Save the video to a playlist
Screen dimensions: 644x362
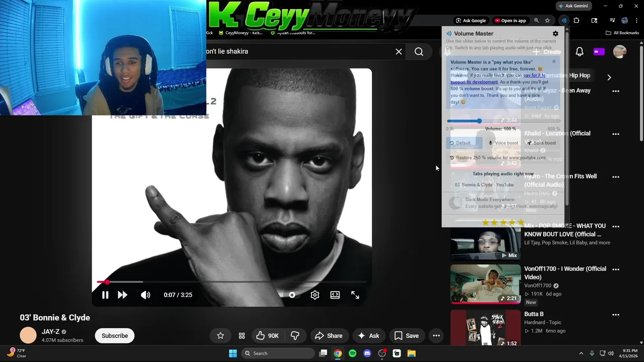[407, 336]
